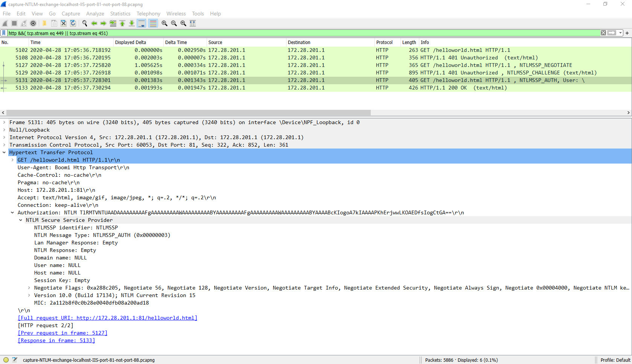Restart the current capture

tap(23, 23)
